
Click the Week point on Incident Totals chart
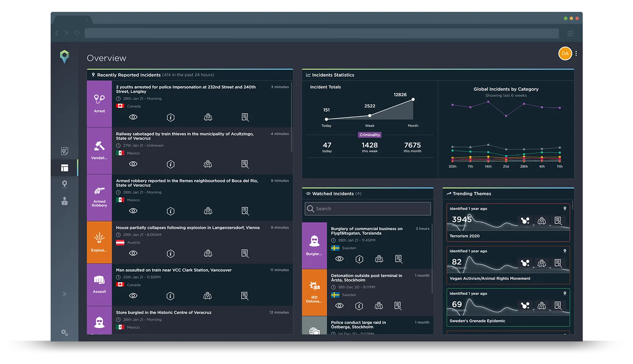pyautogui.click(x=370, y=116)
